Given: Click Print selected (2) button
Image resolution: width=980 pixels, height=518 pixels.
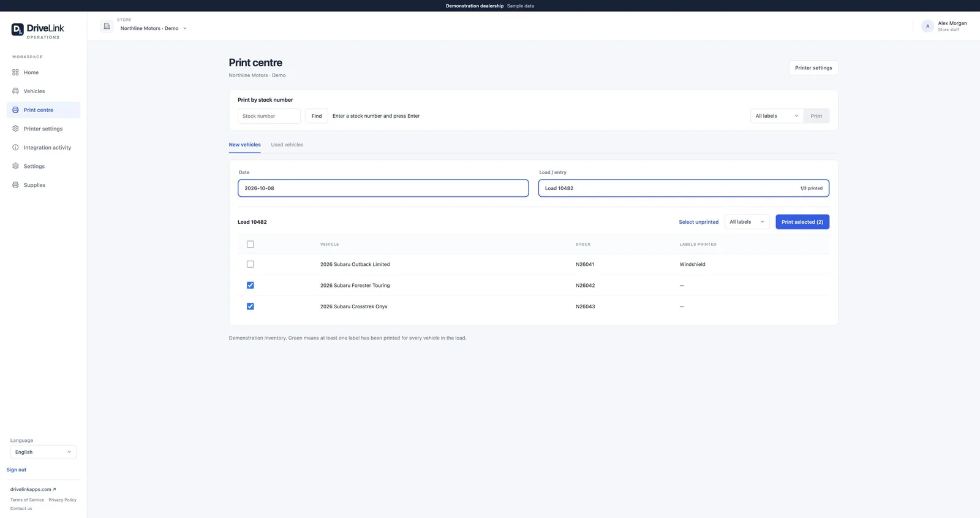Looking at the screenshot, I should click(802, 222).
